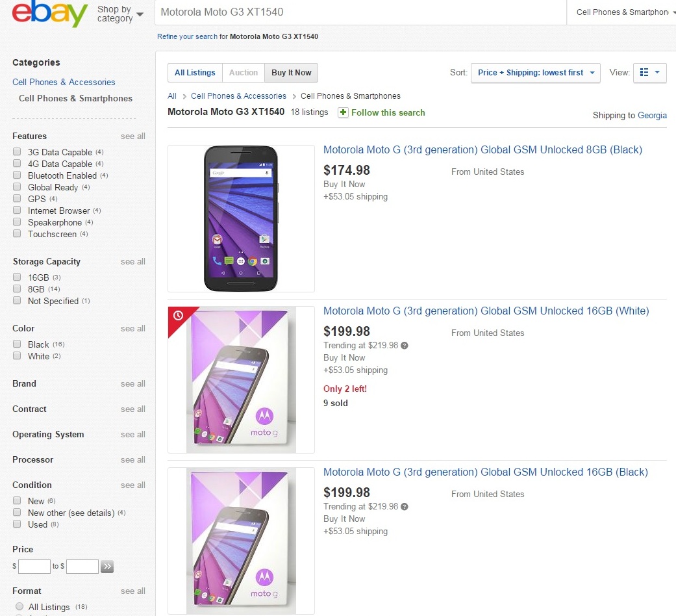
Task: Click the help icon beside Trending at $219.98
Action: coord(405,346)
